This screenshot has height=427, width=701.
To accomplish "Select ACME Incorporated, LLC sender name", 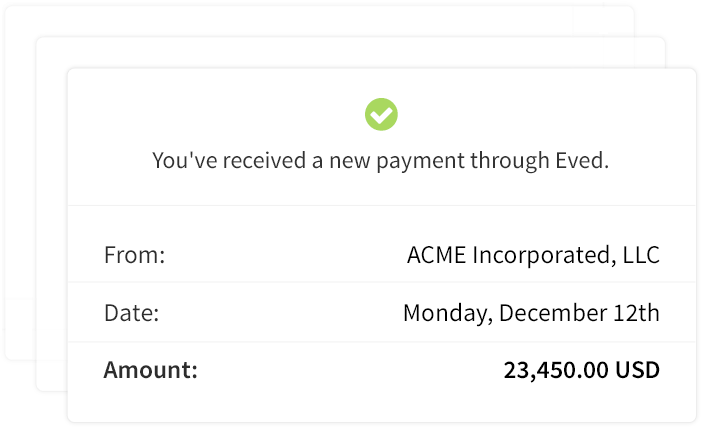I will point(533,255).
